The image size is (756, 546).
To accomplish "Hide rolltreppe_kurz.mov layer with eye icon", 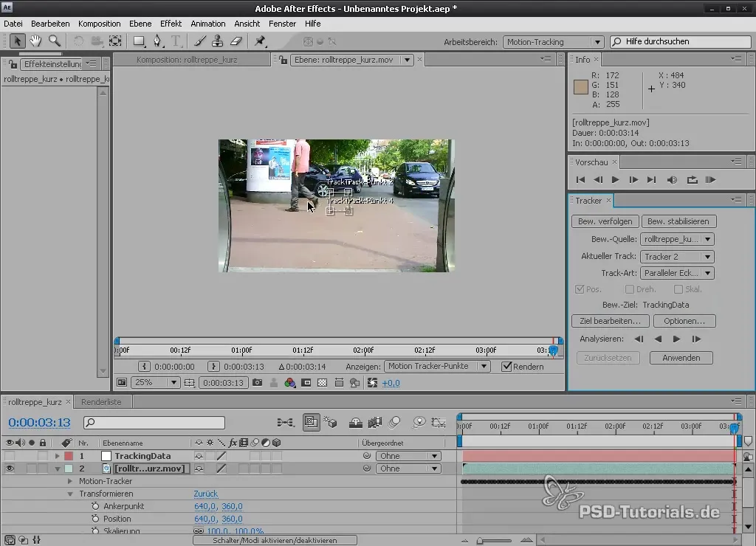I will 10,469.
